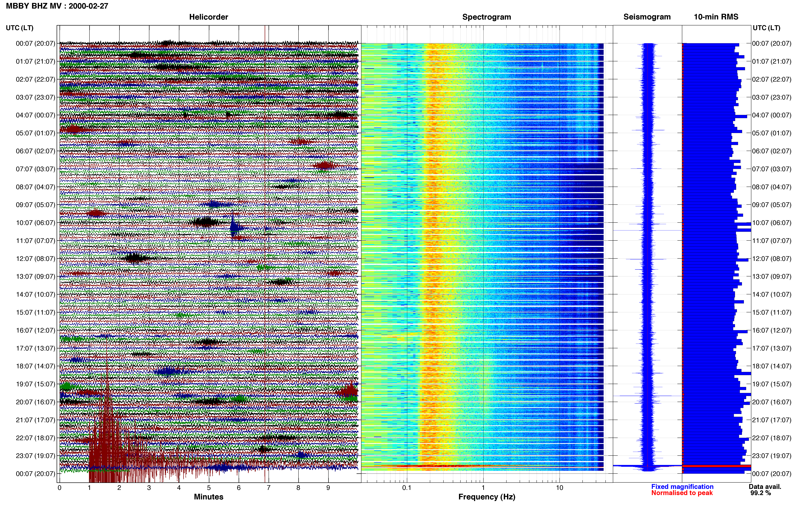Screen dimensions: 812x508
Task: Click RMS-side time label 16:07 (12:07)
Action: click(x=772, y=330)
